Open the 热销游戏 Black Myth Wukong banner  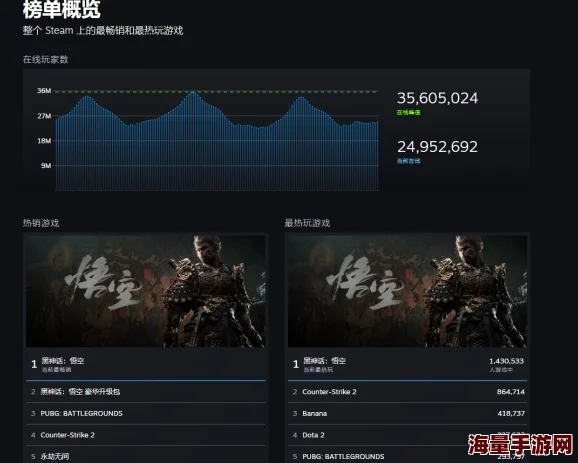pos(146,291)
